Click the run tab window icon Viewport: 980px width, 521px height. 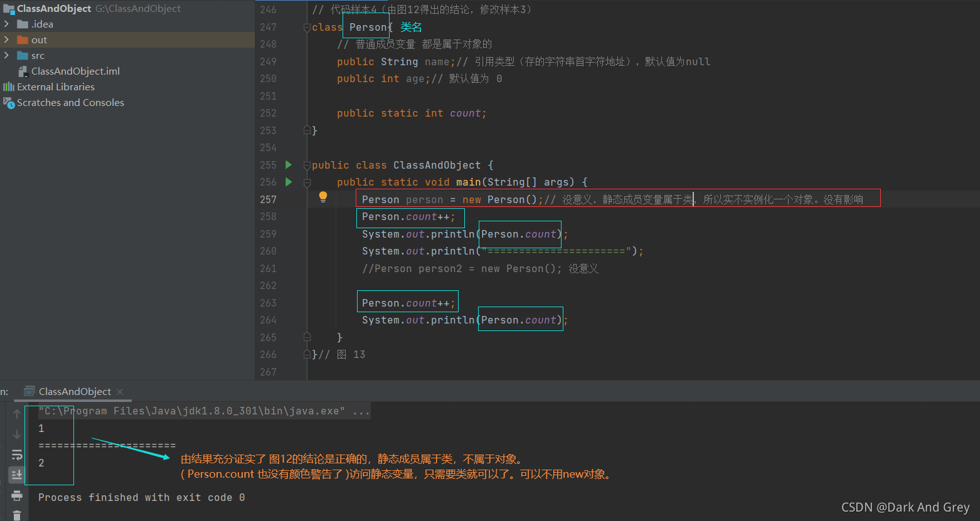click(29, 391)
